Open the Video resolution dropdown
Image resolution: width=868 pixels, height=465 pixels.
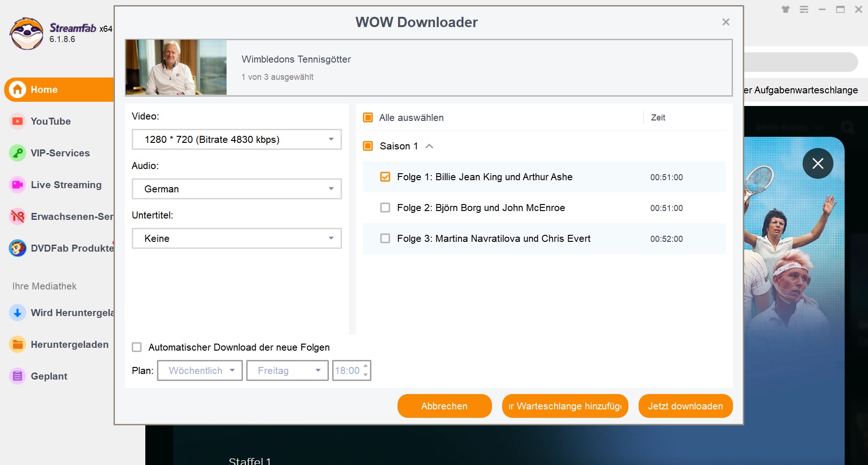point(237,140)
